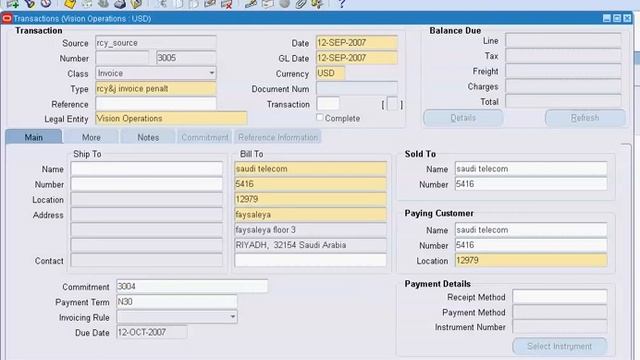
Task: Click the empty Reference field
Action: pos(156,104)
